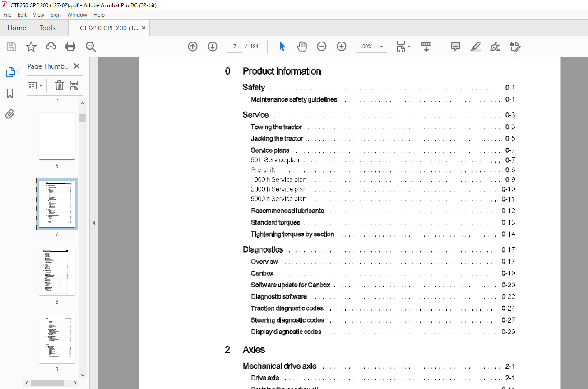Show Page Thumbnails panel icon
Viewport: 588px width, 389px height.
[10, 72]
